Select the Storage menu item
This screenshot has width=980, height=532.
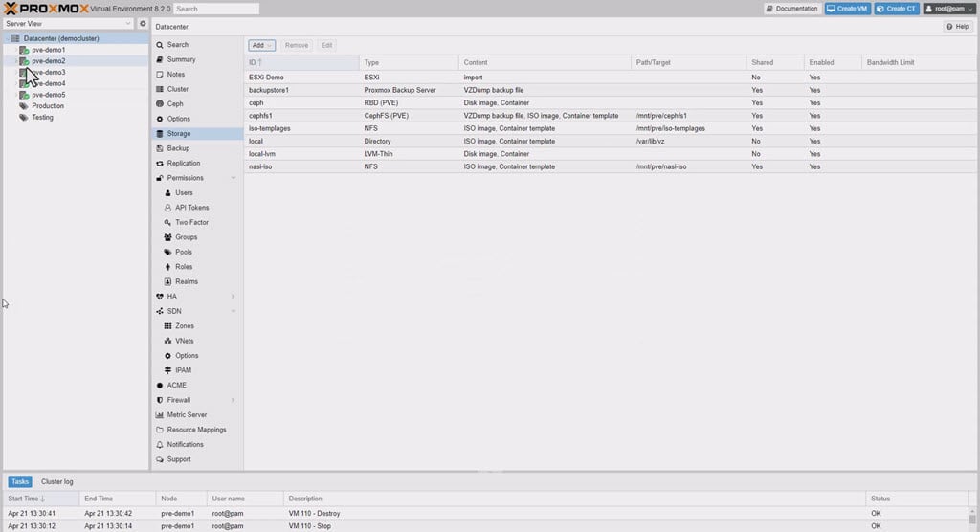[x=197, y=134]
